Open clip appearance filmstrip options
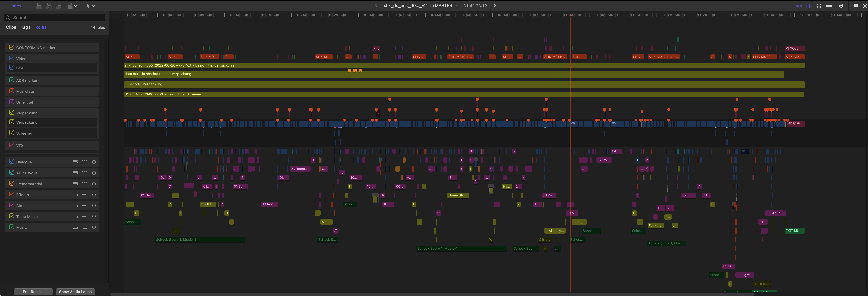Screen dimensions: 868x296 click(841, 6)
